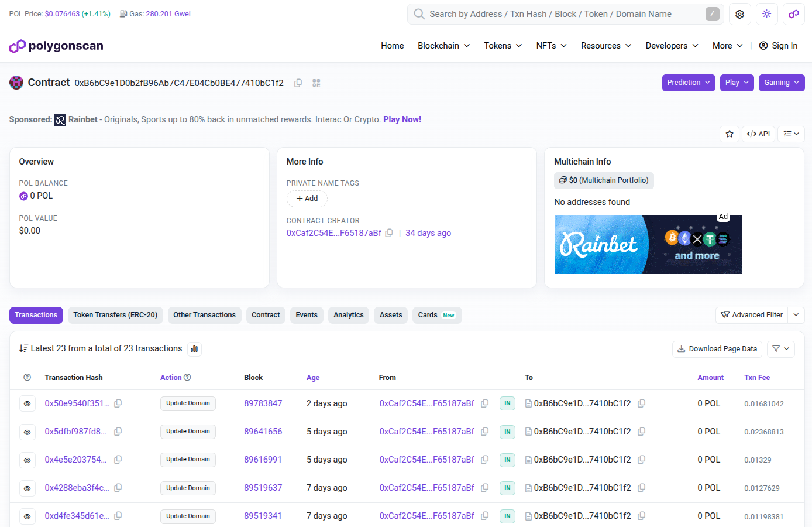Switch to Other Transactions tab
812x527 pixels.
pos(204,315)
